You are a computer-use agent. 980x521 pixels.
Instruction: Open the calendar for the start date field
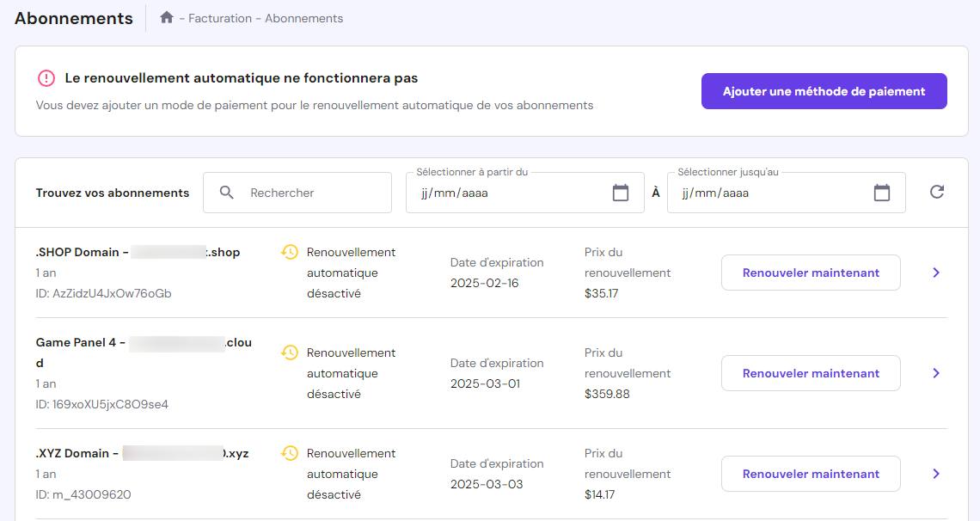coord(621,193)
